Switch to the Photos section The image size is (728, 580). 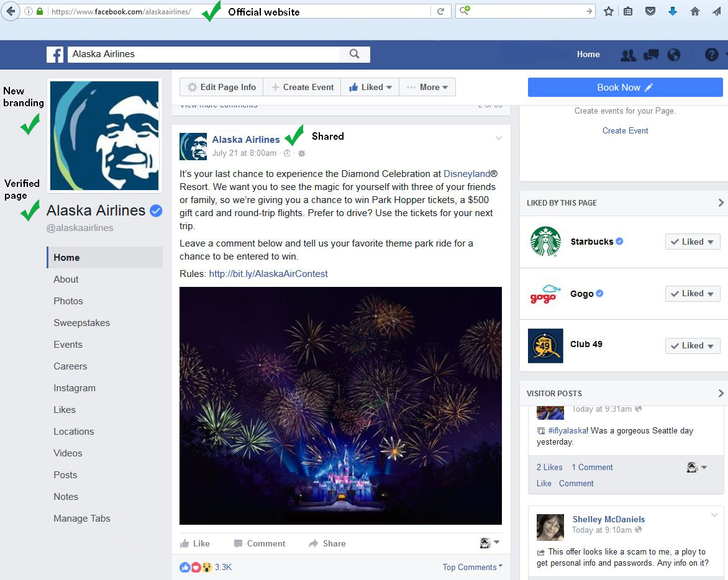click(68, 301)
